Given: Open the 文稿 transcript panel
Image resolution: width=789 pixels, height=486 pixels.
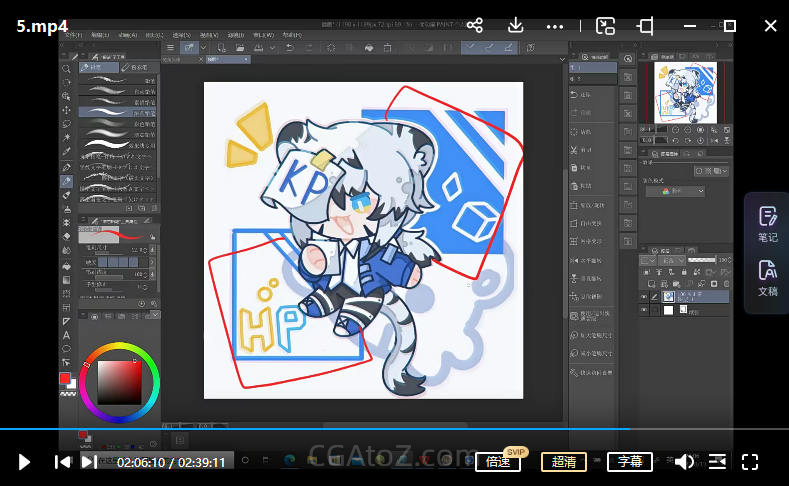Looking at the screenshot, I should 767,278.
